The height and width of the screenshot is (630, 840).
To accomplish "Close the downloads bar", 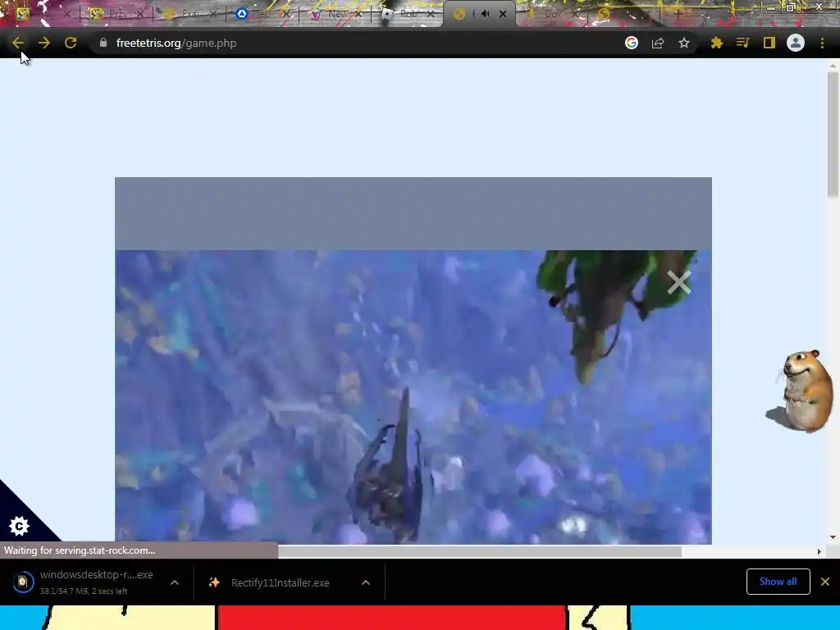I will [825, 582].
